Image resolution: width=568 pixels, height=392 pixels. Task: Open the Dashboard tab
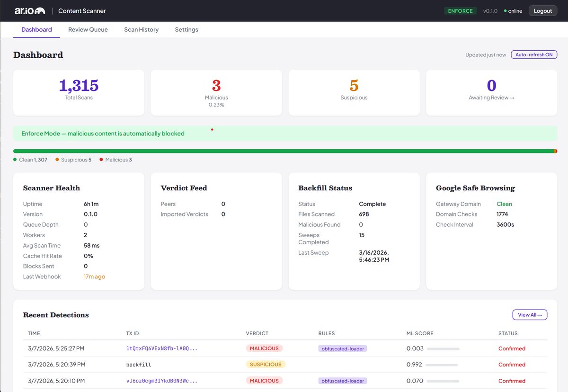(36, 29)
